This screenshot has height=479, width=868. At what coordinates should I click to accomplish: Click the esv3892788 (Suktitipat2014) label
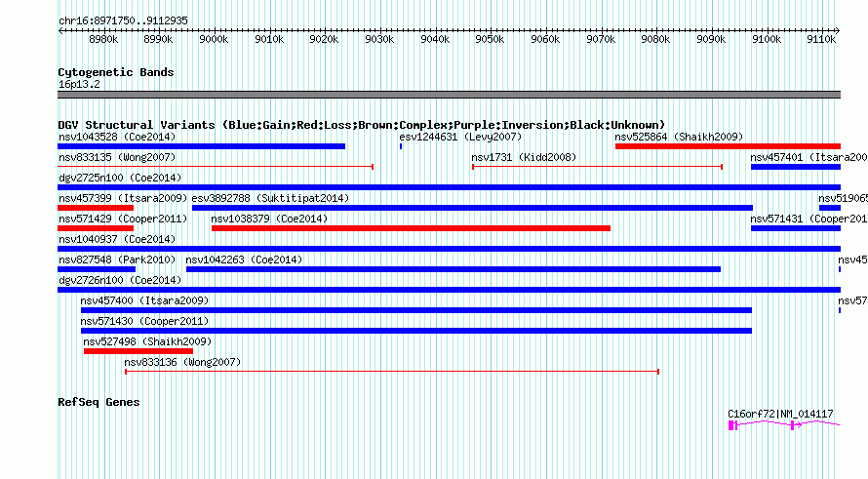pos(271,198)
